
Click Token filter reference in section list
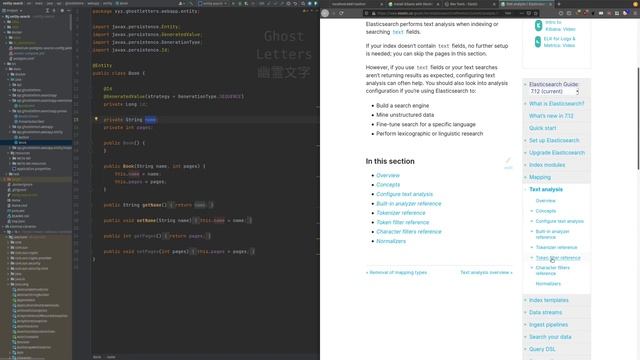[402, 222]
